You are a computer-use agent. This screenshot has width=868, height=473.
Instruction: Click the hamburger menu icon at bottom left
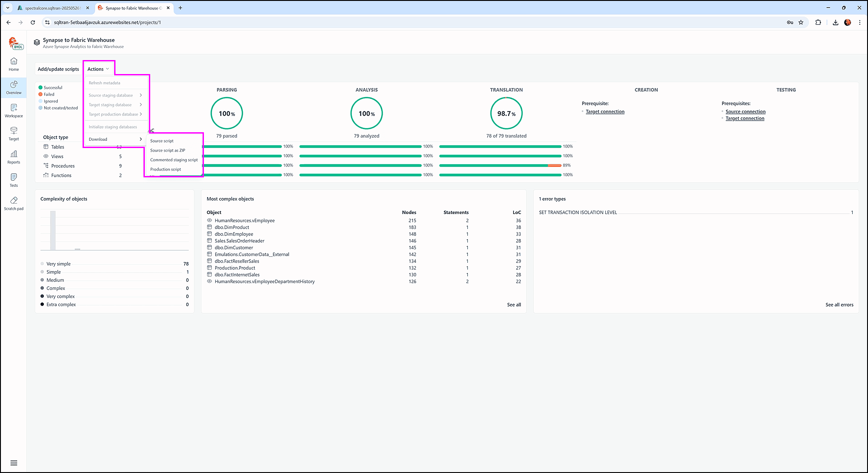14,463
